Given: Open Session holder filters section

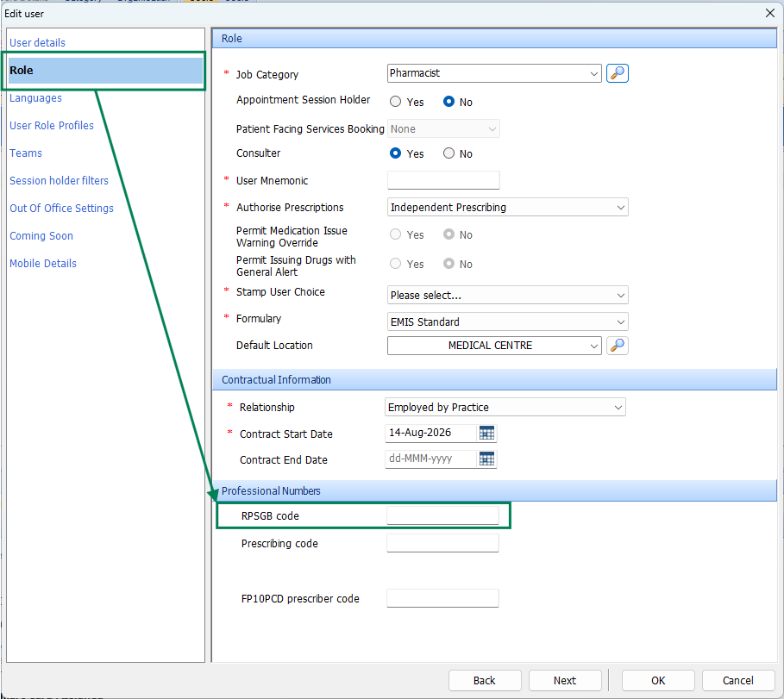Looking at the screenshot, I should (x=59, y=180).
